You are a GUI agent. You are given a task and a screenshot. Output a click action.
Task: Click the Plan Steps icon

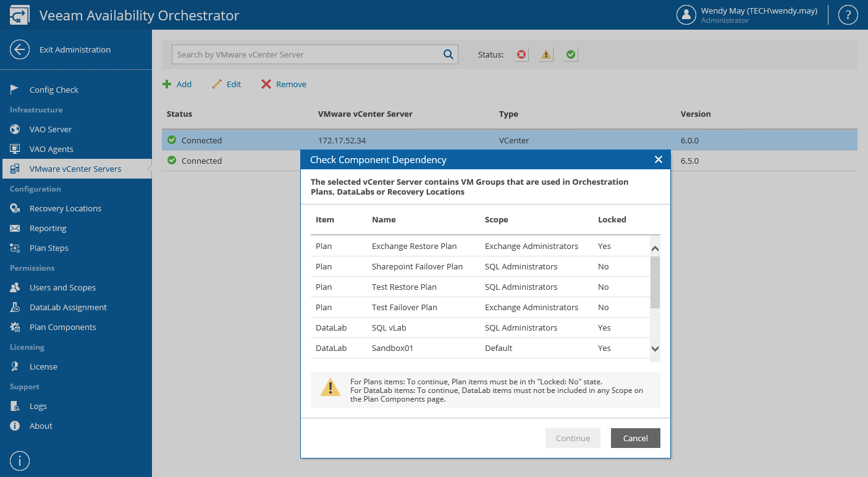point(15,248)
